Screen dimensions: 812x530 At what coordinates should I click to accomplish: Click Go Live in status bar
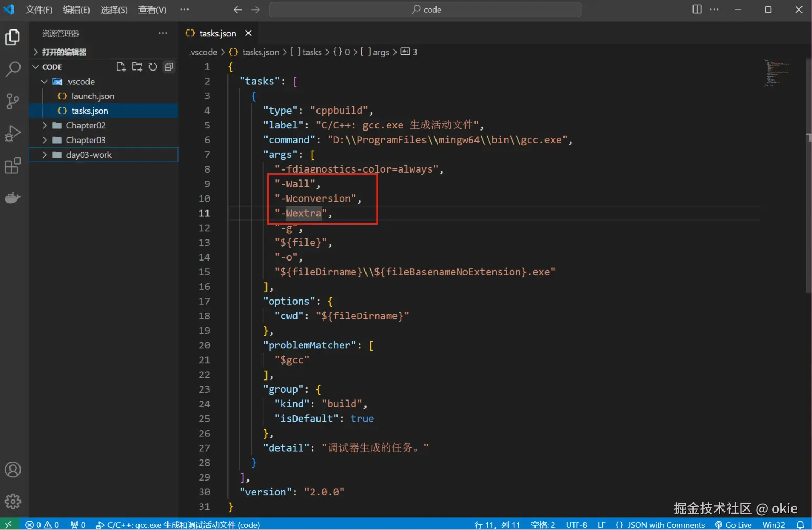(733, 525)
